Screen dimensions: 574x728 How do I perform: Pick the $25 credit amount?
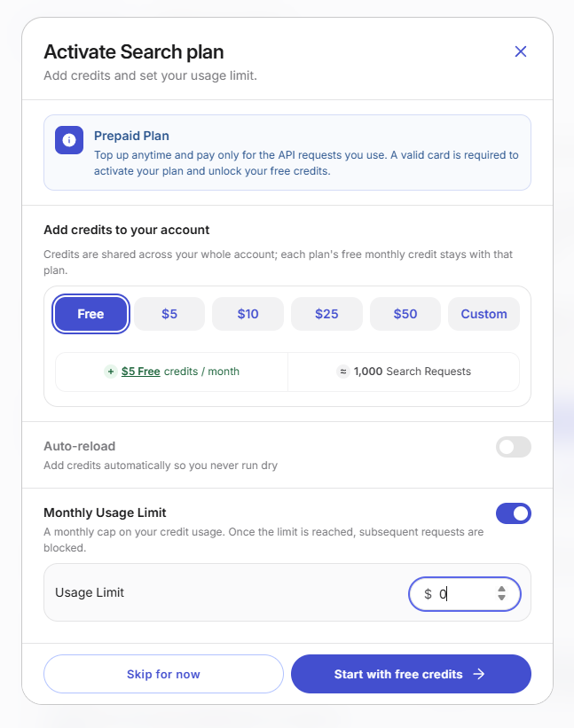pos(326,314)
